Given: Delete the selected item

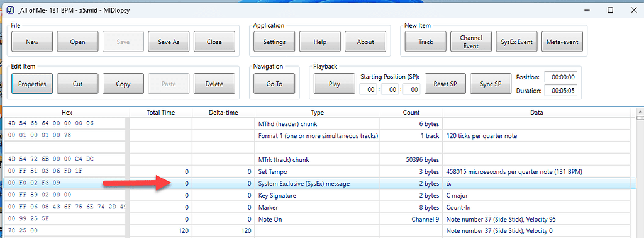Looking at the screenshot, I should [x=214, y=84].
